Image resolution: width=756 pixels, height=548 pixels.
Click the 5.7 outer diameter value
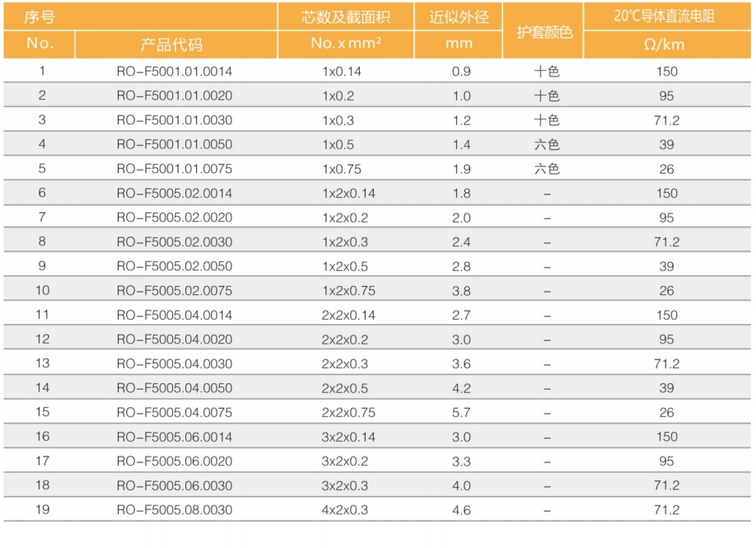pyautogui.click(x=461, y=413)
